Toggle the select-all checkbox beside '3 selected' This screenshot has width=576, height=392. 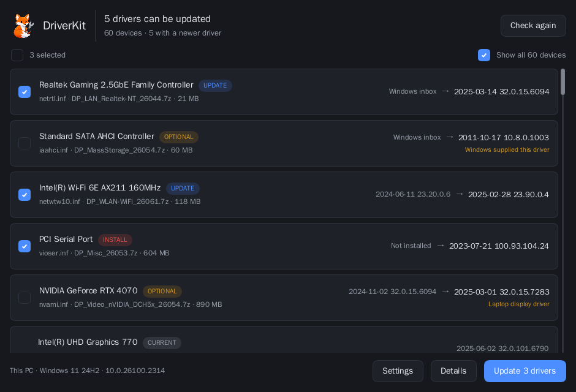[x=17, y=55]
